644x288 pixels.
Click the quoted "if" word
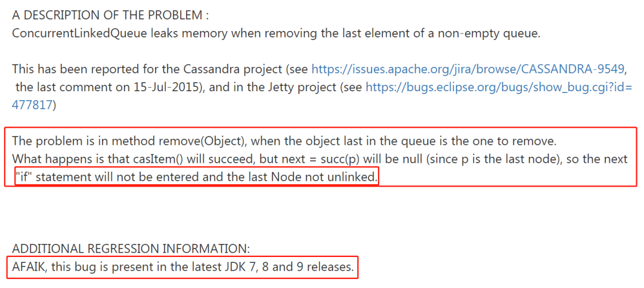point(23,178)
